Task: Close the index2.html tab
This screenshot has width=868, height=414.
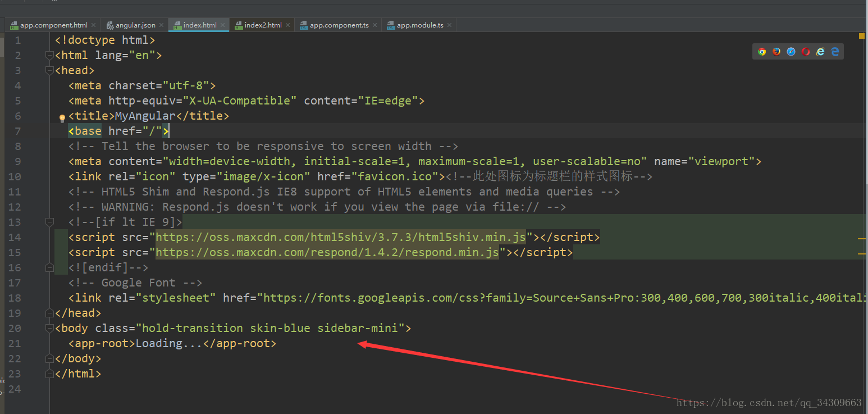Action: [288, 25]
